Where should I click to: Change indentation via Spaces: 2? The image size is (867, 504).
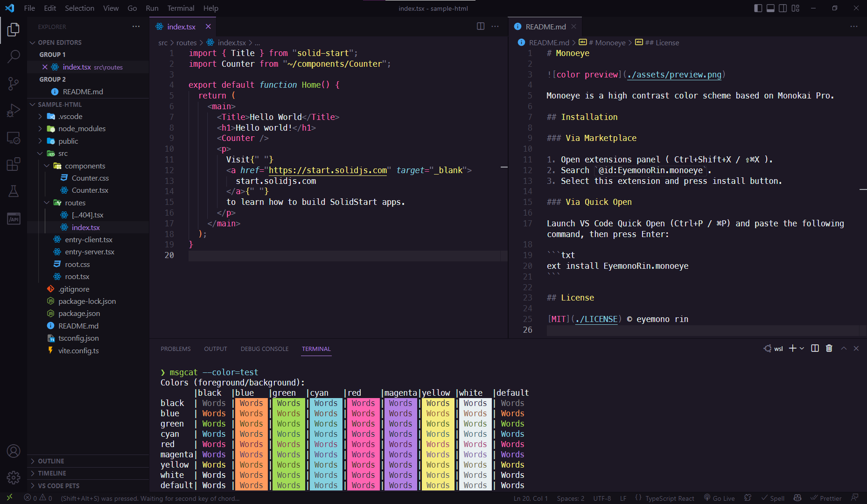(570, 498)
